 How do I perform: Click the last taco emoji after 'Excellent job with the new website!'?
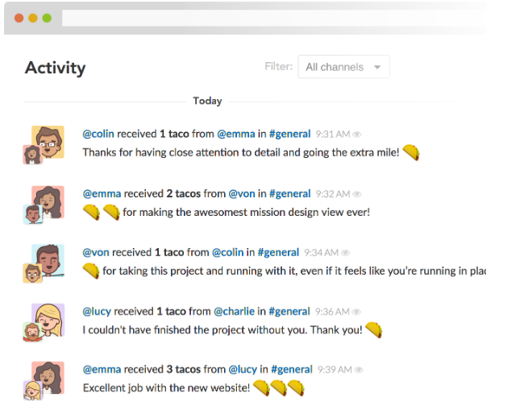click(x=296, y=387)
